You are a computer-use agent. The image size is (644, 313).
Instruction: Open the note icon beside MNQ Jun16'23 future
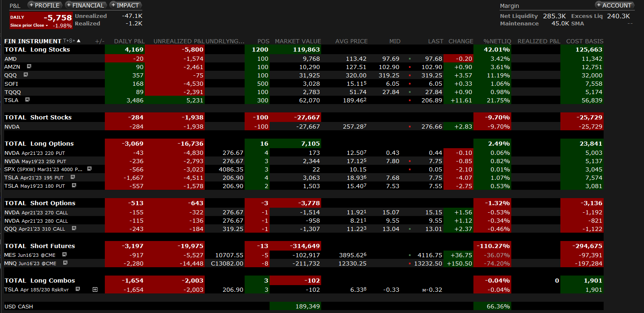click(65, 263)
